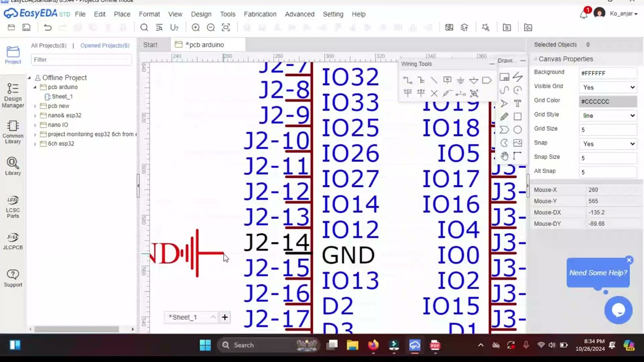Select the Rectangle drawing tool

(x=518, y=117)
